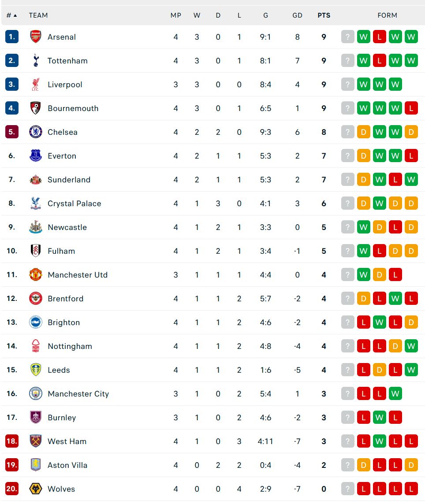The width and height of the screenshot is (425, 504).
Task: Click the Chelsea club crest icon
Action: coord(36,132)
